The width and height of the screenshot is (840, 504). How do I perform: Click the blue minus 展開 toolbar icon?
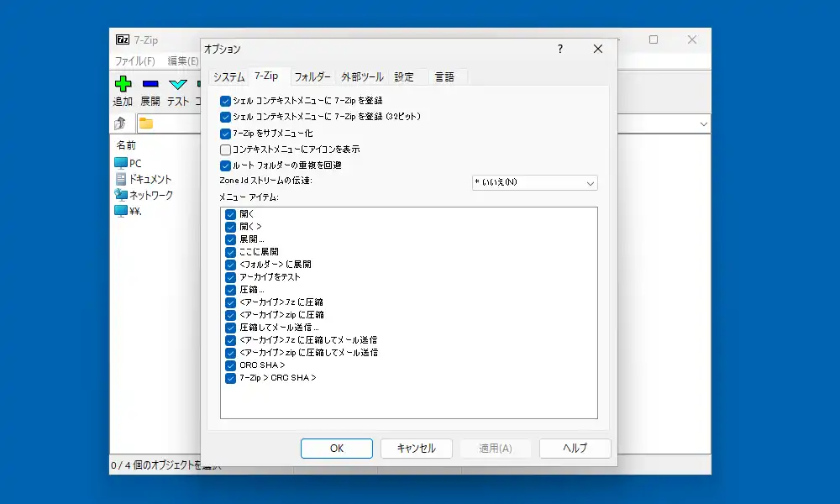pos(150,84)
